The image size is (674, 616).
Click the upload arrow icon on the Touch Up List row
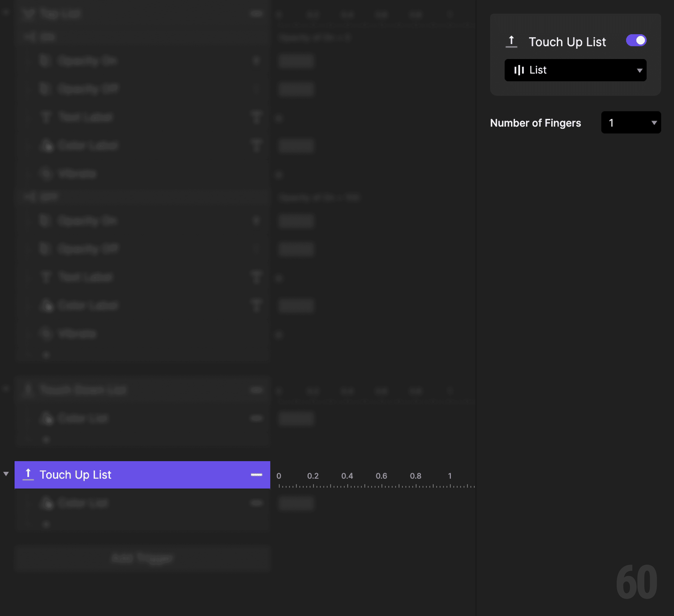tap(28, 475)
